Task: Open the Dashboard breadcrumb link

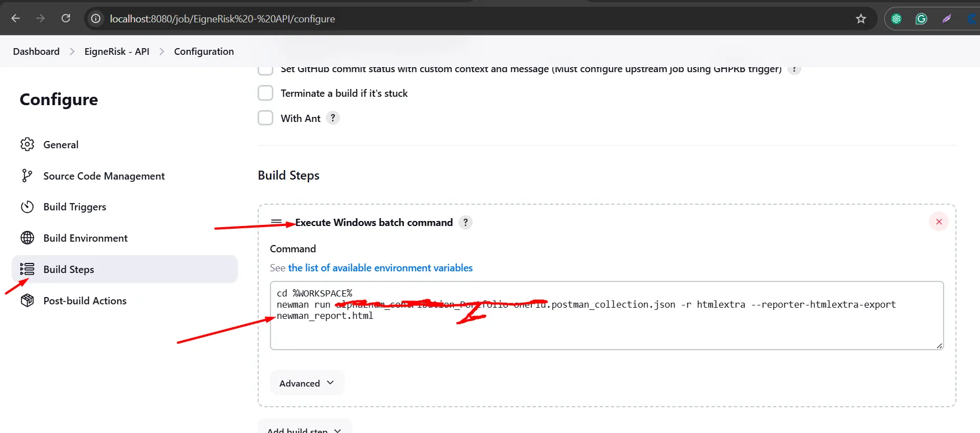Action: [x=36, y=51]
